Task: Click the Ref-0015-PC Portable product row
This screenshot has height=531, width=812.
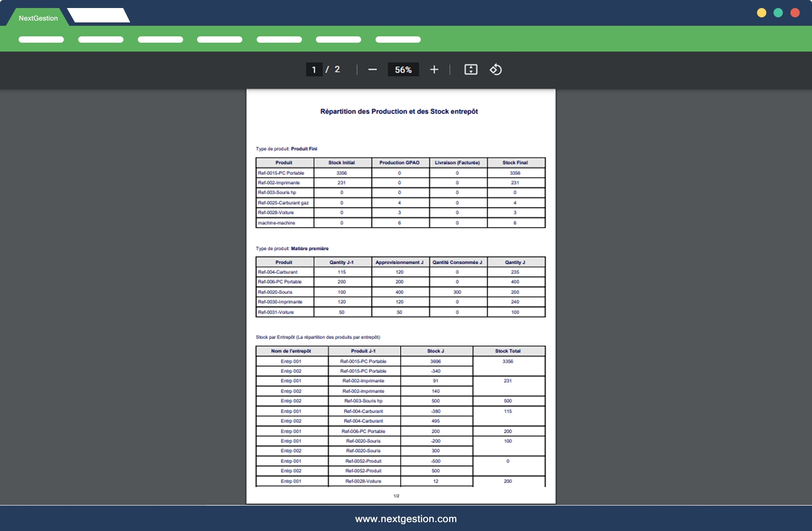Action: pyautogui.click(x=281, y=173)
